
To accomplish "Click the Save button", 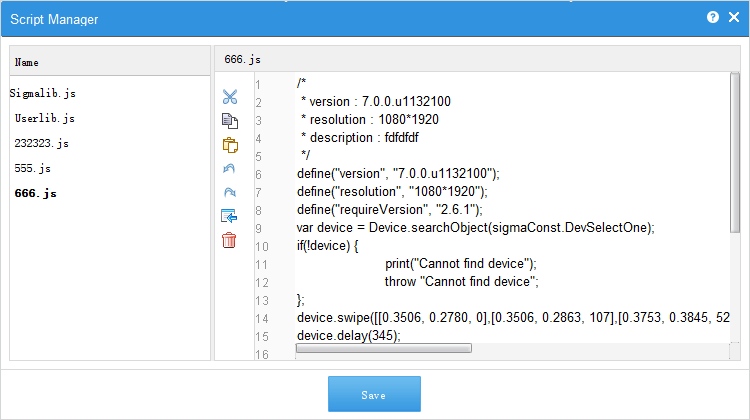I will point(374,394).
